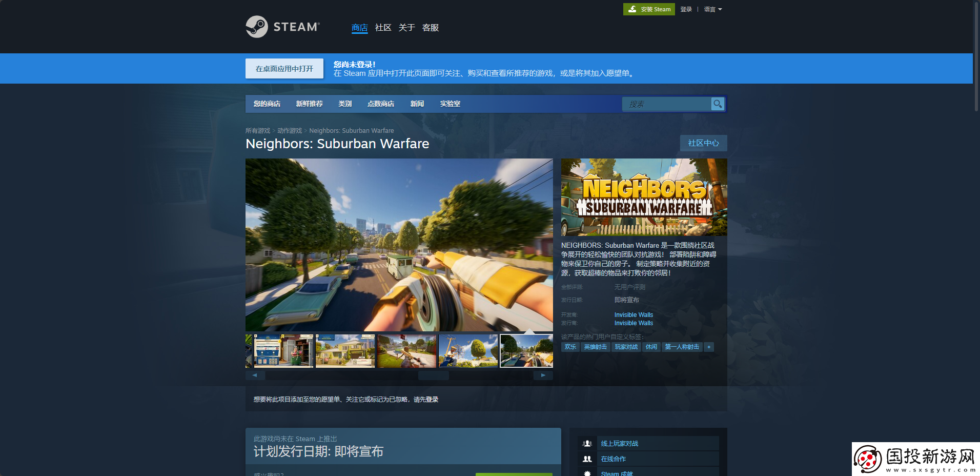Click the plus icon to add tags
This screenshot has width=980, height=476.
[709, 347]
